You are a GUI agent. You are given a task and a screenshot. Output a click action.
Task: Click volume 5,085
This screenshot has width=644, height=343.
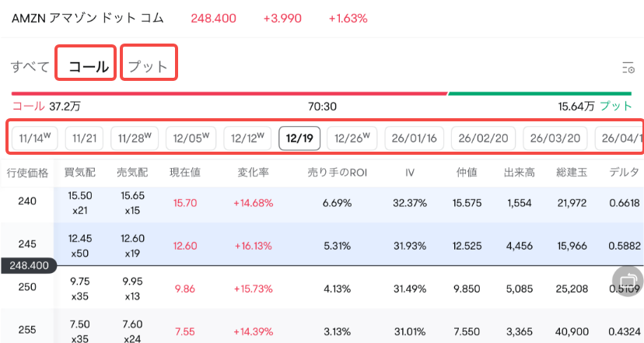click(519, 289)
